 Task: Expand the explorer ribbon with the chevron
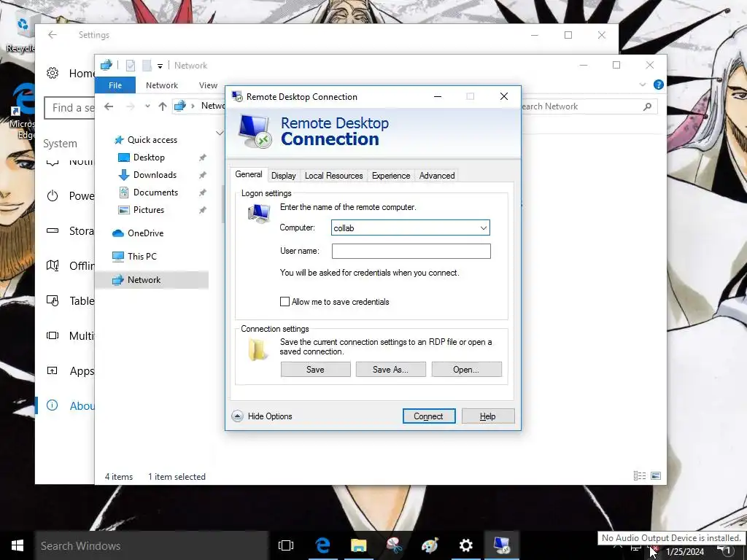642,85
